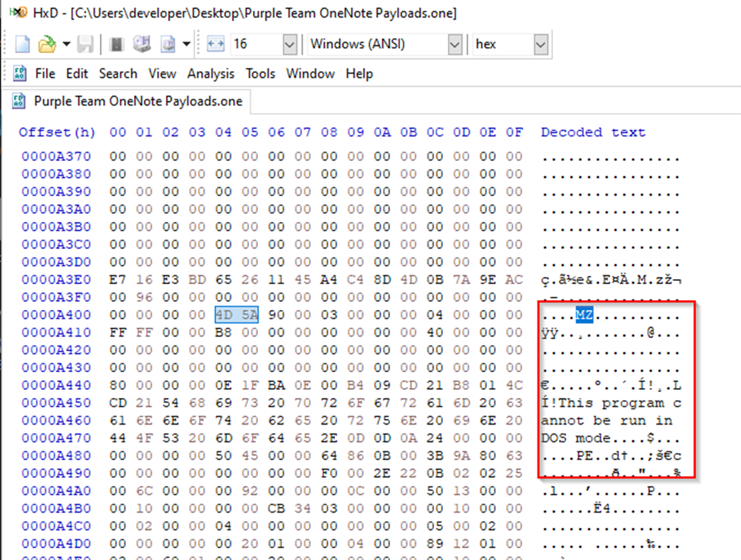
Task: Save the current file
Action: pyautogui.click(x=85, y=43)
